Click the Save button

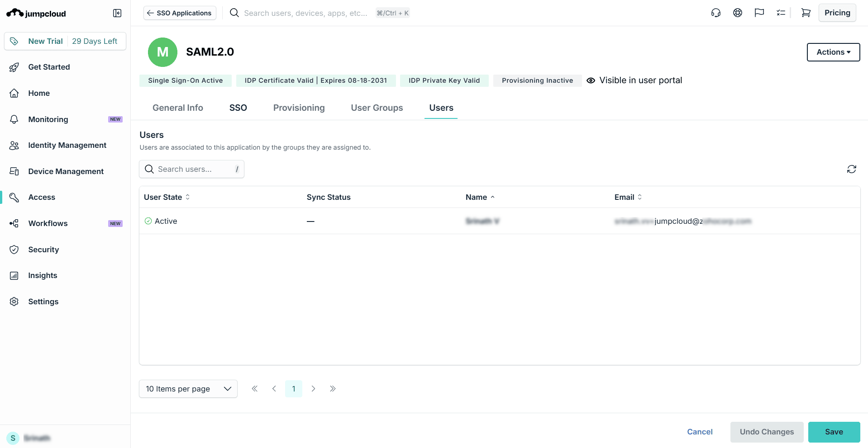pos(834,432)
